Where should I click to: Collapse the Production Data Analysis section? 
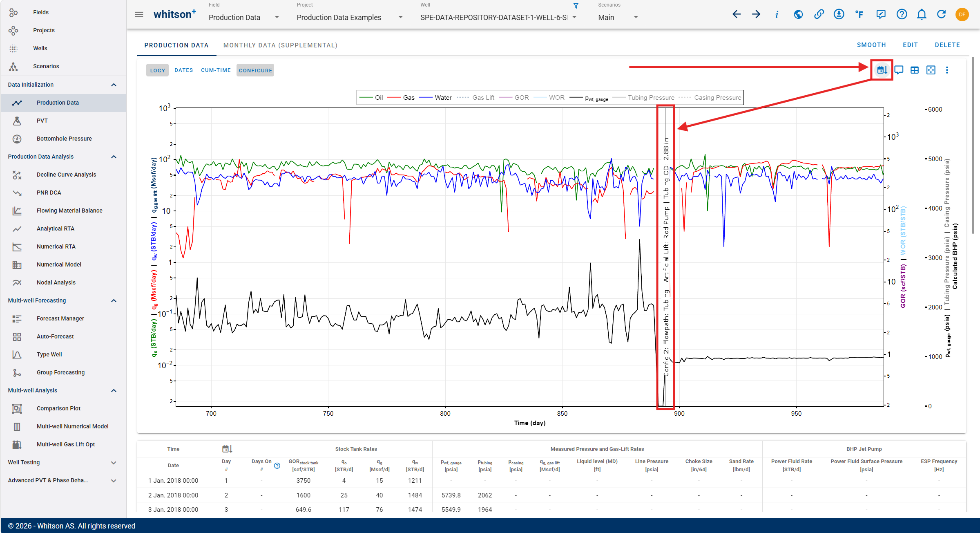click(x=114, y=157)
